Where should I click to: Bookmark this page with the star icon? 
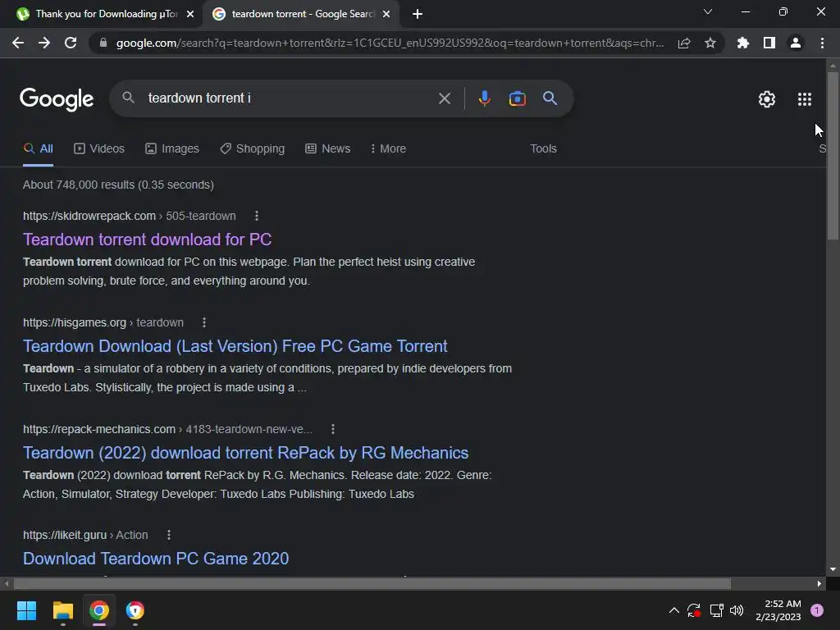point(710,43)
